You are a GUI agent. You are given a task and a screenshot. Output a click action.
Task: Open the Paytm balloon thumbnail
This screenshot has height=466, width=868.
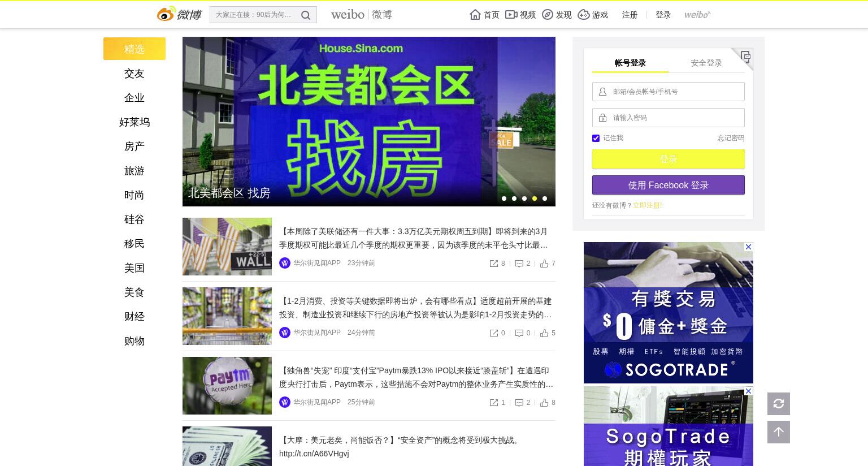click(227, 386)
